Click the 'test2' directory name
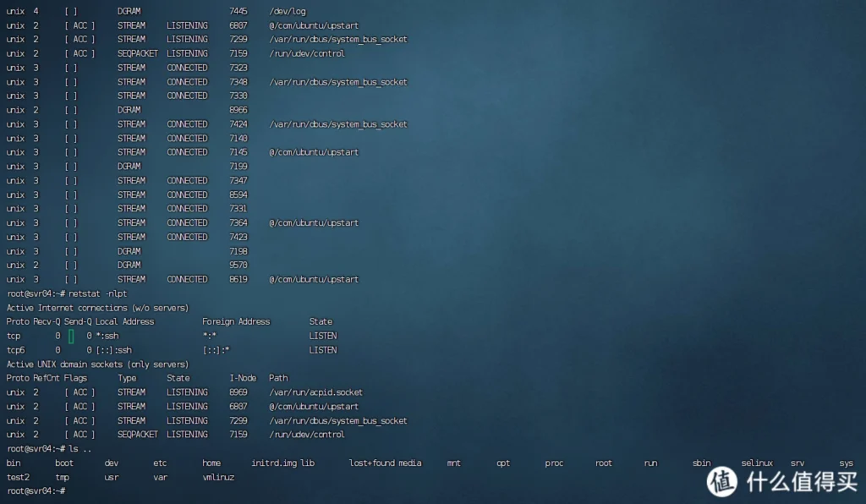The height and width of the screenshot is (504, 866). point(18,477)
